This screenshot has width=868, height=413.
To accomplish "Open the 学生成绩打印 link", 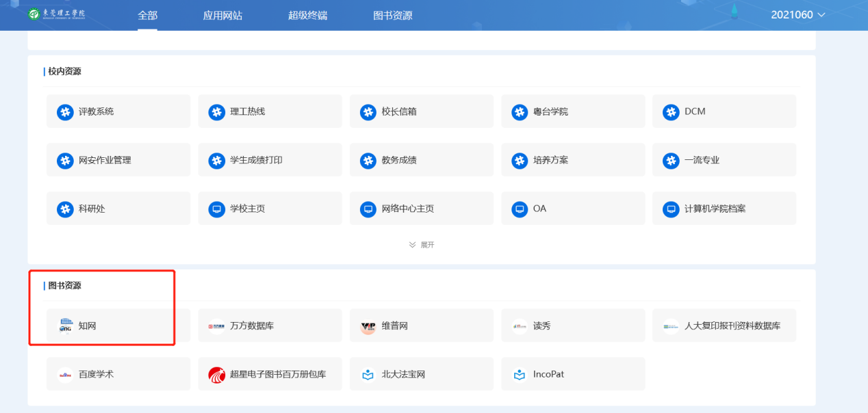I will point(270,160).
